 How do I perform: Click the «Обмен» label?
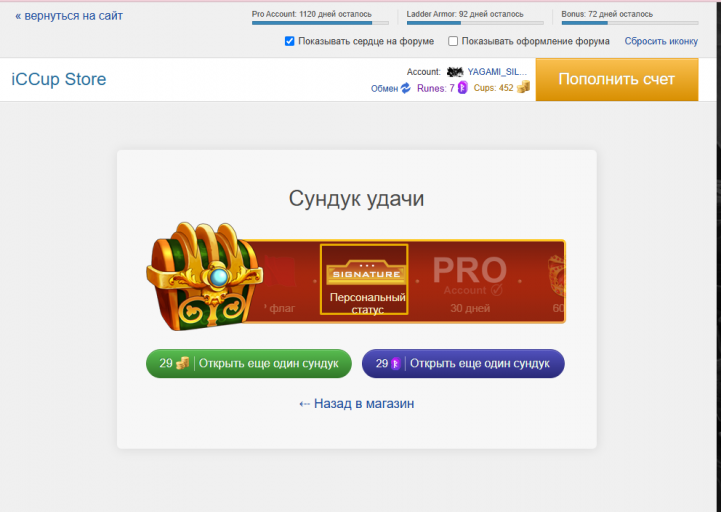tap(384, 88)
